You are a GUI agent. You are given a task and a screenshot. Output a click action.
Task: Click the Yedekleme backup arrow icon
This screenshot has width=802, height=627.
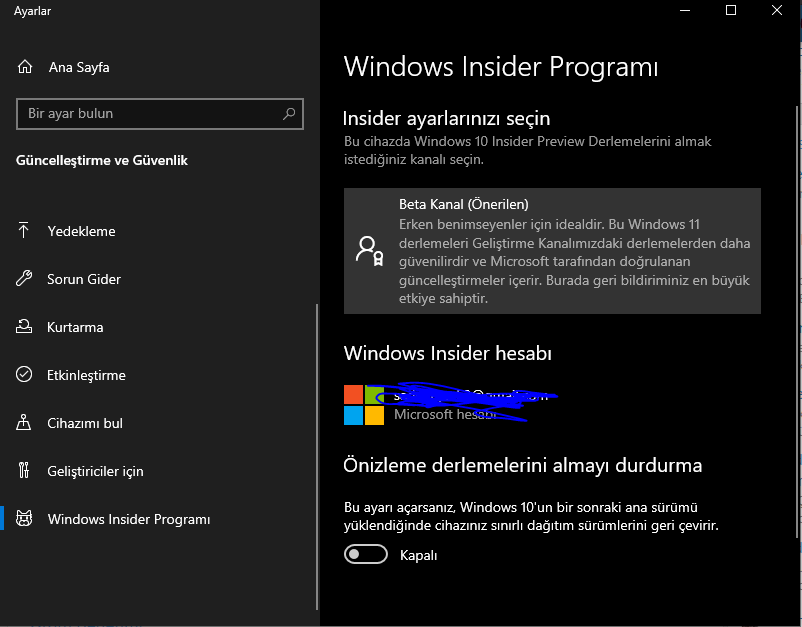(24, 231)
